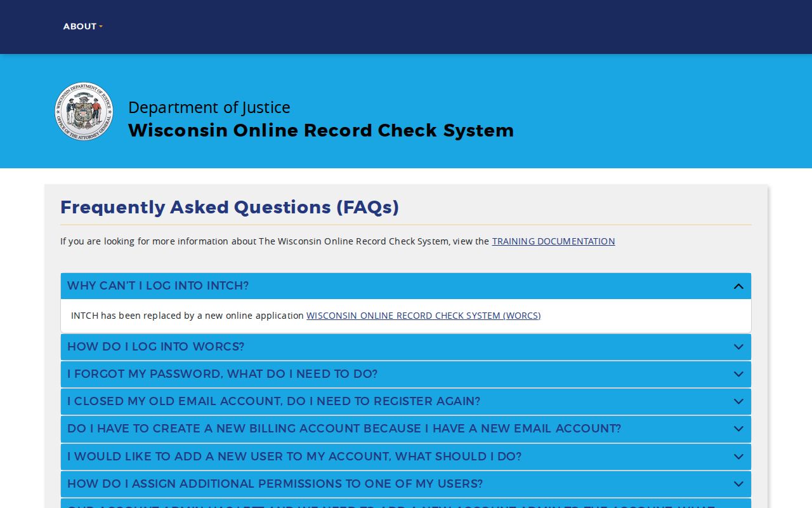This screenshot has height=508, width=812.
Task: Click 'I FORGOT MY PASSWORD, WHAT DO I NEED TO DO?'
Action: point(222,374)
